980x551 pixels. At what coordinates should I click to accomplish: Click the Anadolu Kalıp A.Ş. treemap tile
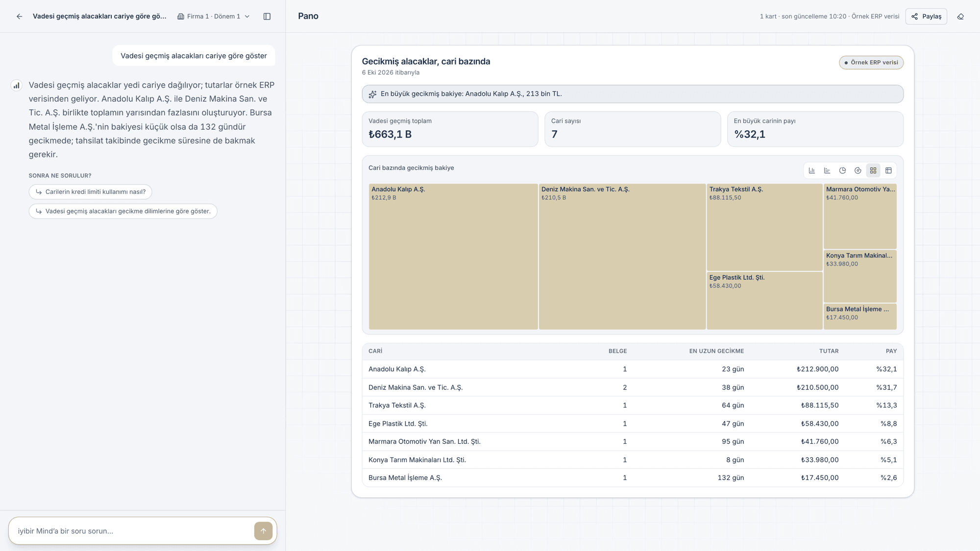[x=453, y=256]
